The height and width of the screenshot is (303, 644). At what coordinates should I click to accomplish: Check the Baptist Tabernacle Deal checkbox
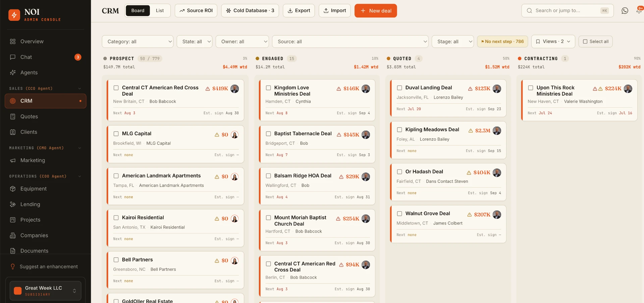[268, 134]
